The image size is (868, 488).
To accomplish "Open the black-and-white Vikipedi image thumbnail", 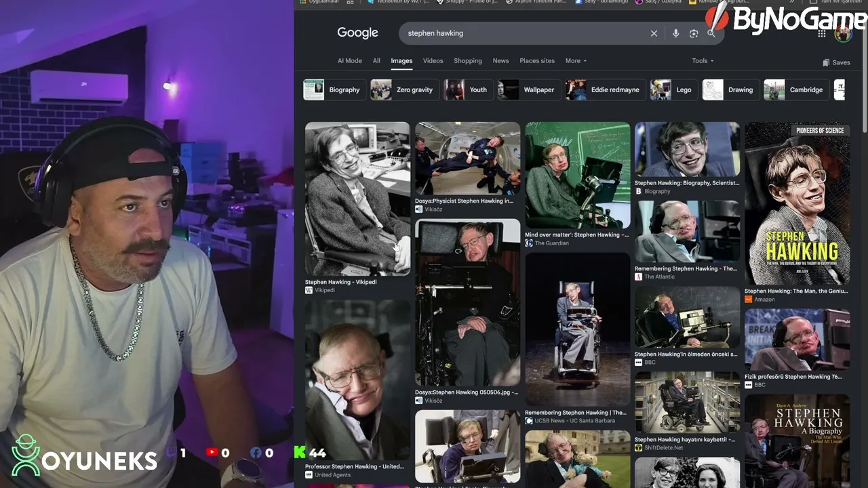I will pyautogui.click(x=357, y=199).
